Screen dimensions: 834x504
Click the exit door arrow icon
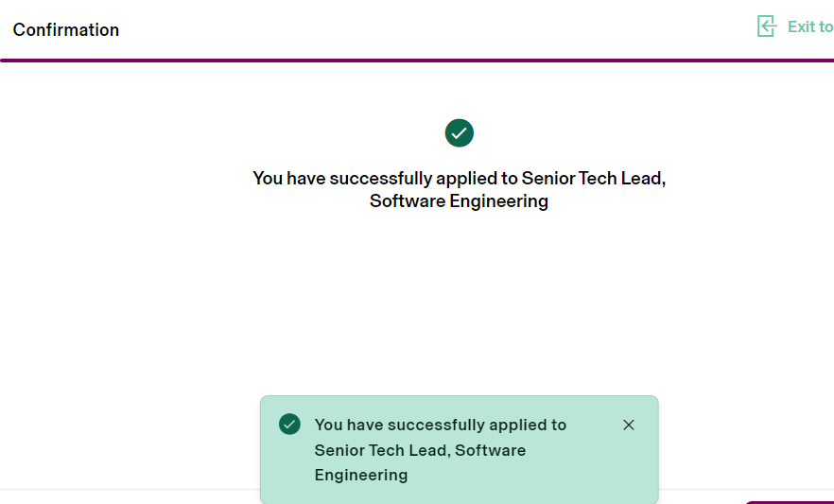pos(767,26)
